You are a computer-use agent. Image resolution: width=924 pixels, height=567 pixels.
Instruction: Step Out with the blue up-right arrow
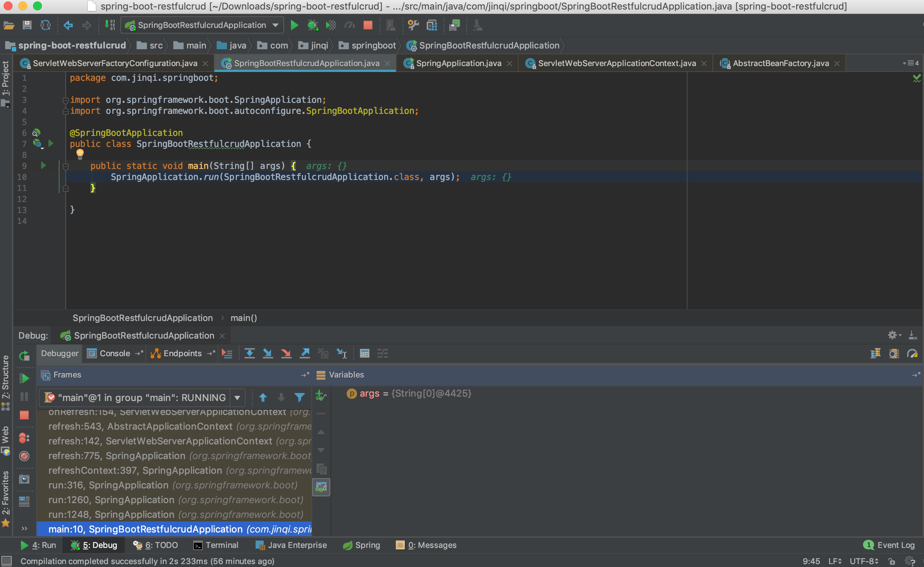tap(305, 353)
